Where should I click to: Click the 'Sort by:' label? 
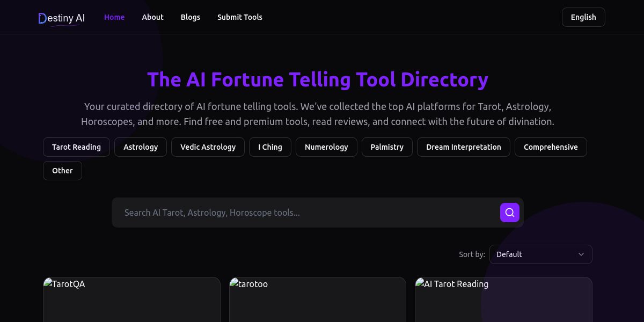472,254
